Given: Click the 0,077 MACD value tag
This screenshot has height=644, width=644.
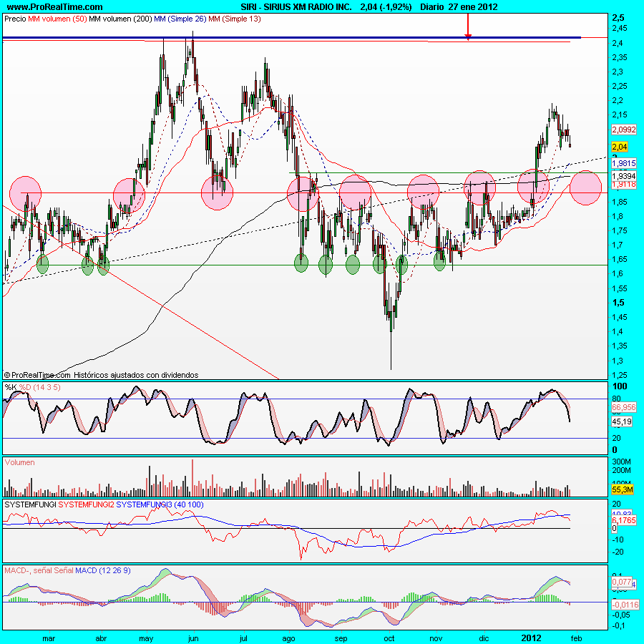Looking at the screenshot, I should (621, 582).
